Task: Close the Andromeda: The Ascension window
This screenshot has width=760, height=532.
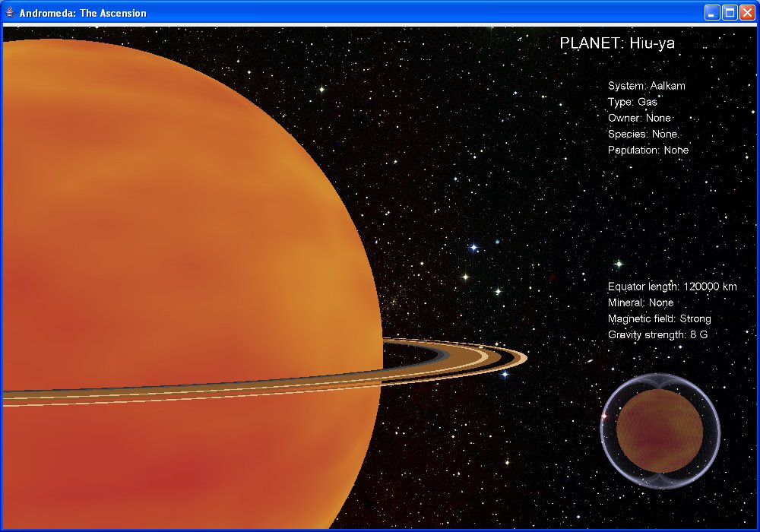Action: [x=747, y=13]
